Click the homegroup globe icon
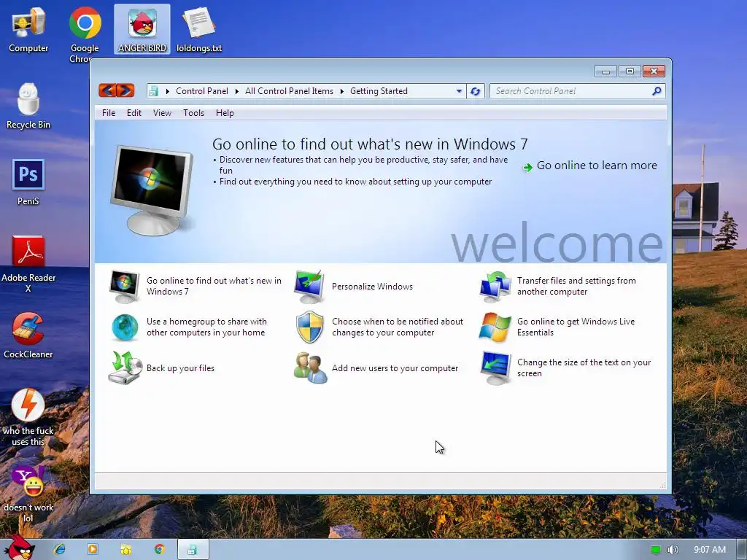 (x=125, y=327)
